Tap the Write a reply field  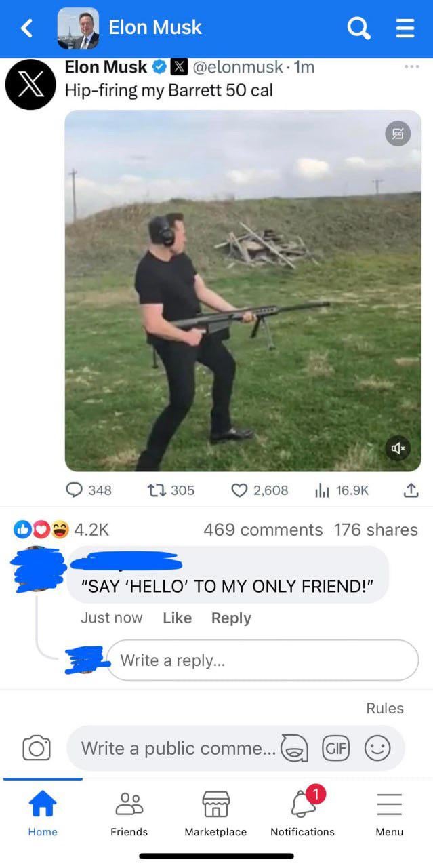pyautogui.click(x=262, y=660)
